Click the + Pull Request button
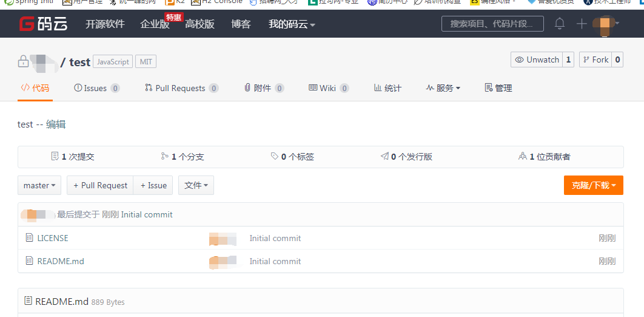This screenshot has width=644, height=317. [x=100, y=185]
